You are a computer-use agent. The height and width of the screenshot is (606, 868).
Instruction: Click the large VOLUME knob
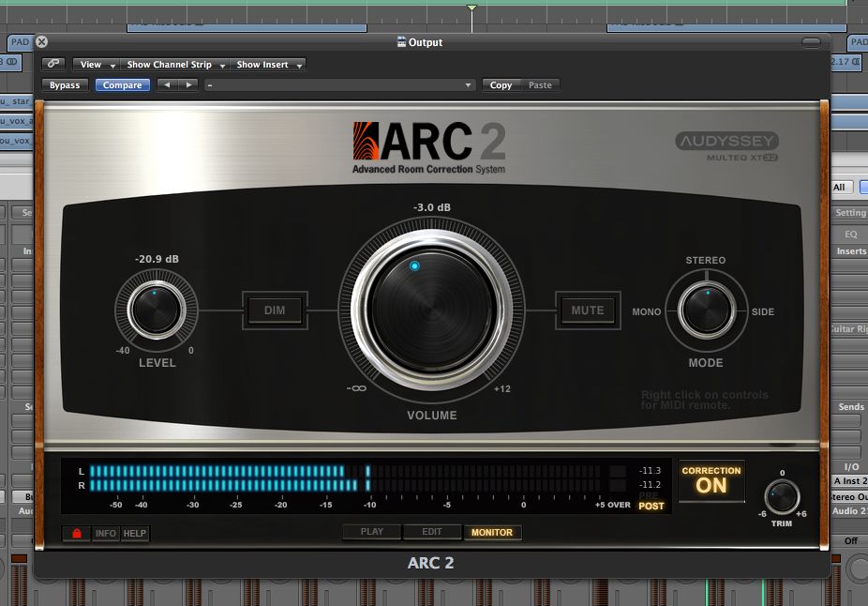point(432,309)
